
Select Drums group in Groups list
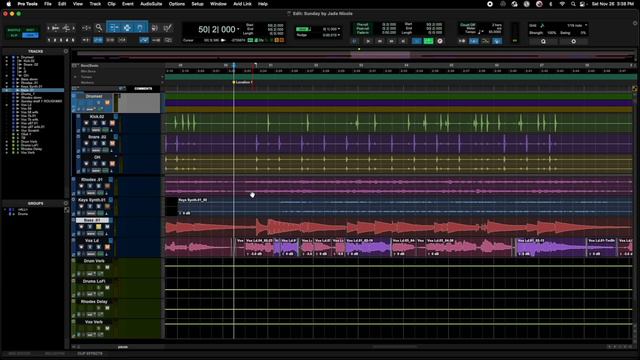23,214
